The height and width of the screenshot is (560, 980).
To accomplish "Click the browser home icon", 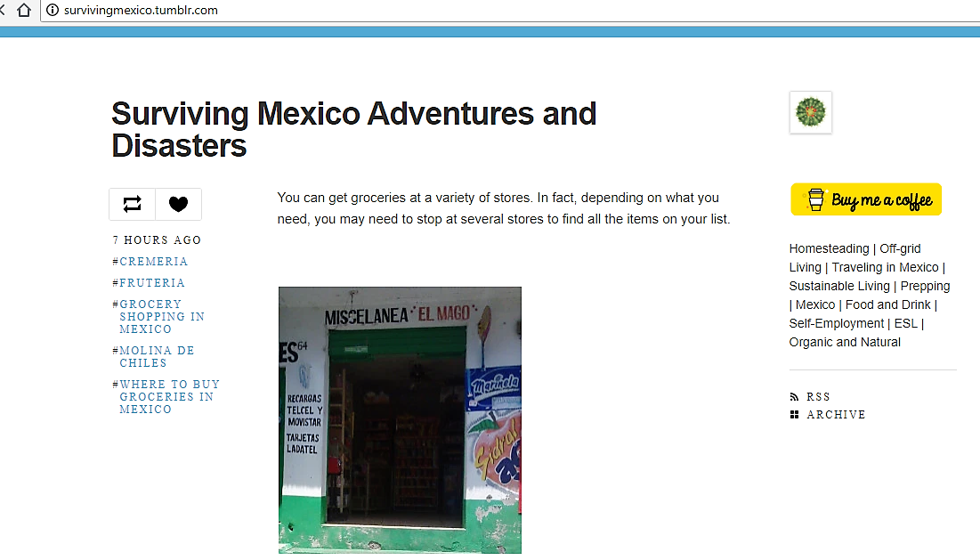I will pos(24,10).
